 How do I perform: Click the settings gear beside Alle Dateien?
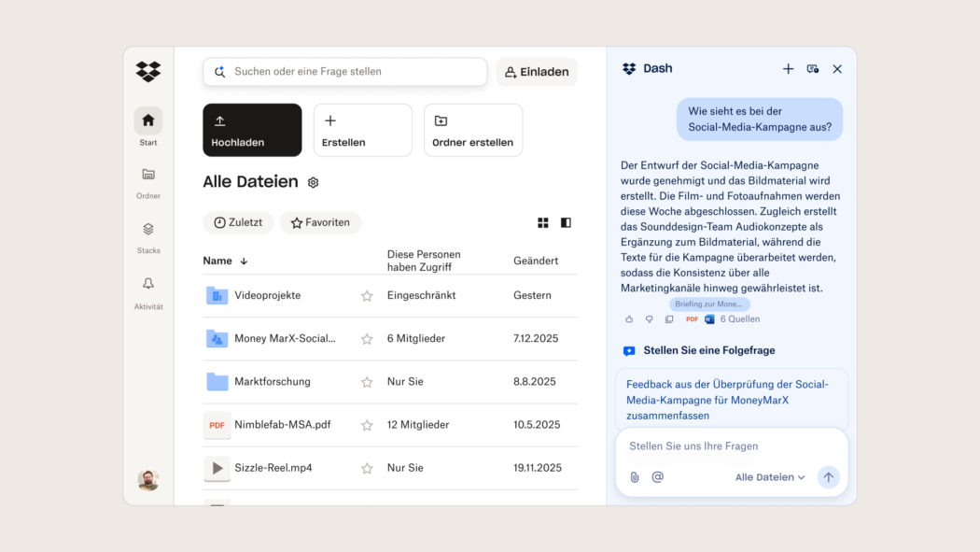click(314, 183)
